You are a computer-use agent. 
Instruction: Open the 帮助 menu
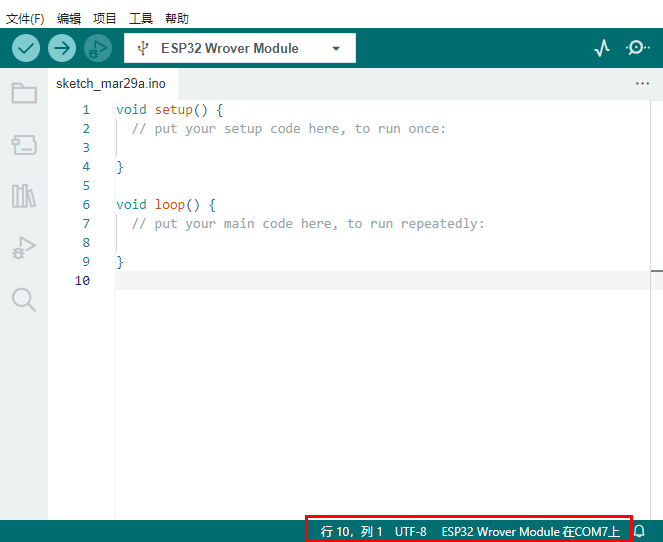coord(177,19)
